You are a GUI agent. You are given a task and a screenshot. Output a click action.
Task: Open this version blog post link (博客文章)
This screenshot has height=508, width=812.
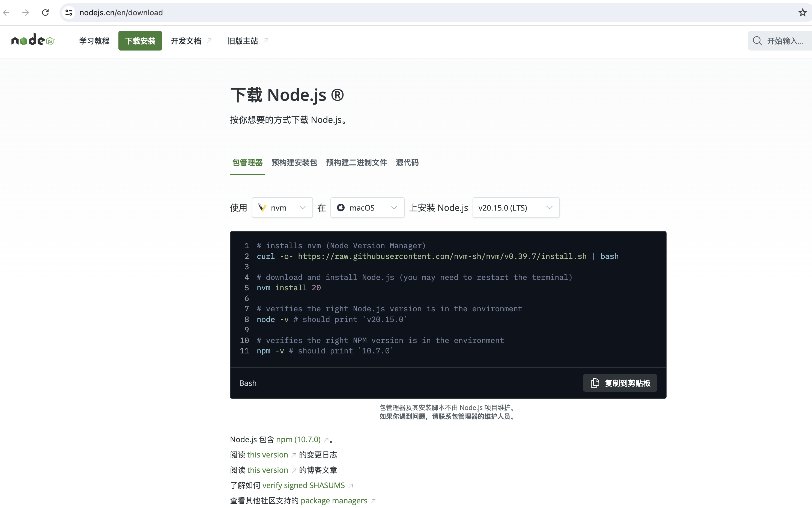coord(267,470)
